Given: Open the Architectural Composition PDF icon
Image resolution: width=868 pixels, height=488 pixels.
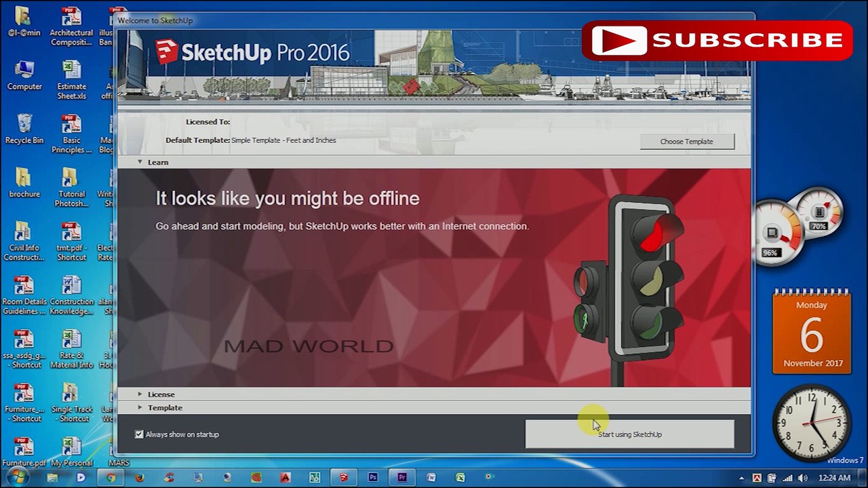Looking at the screenshot, I should (71, 26).
